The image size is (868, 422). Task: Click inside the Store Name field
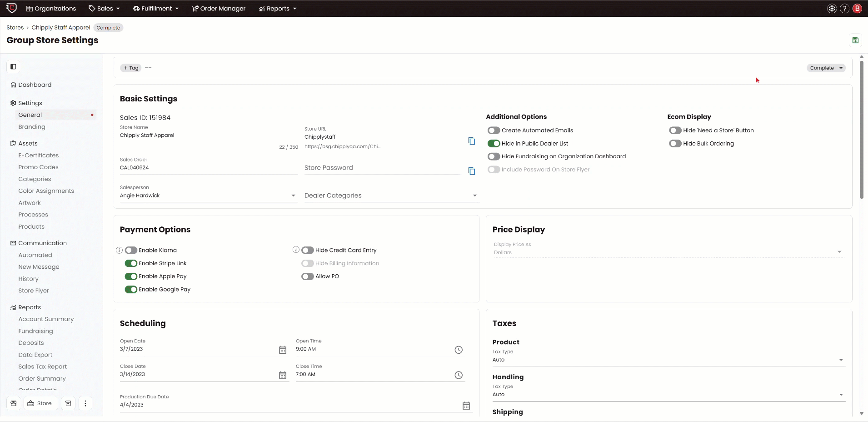(x=182, y=135)
